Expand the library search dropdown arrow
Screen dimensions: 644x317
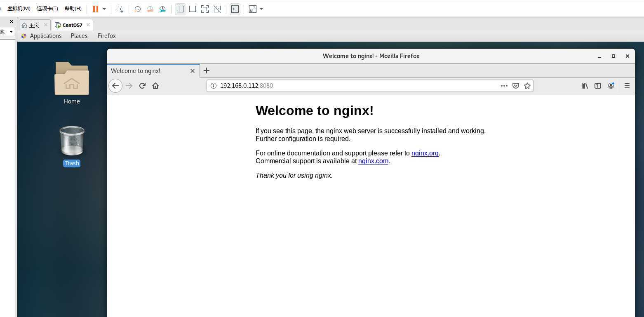pos(11,32)
